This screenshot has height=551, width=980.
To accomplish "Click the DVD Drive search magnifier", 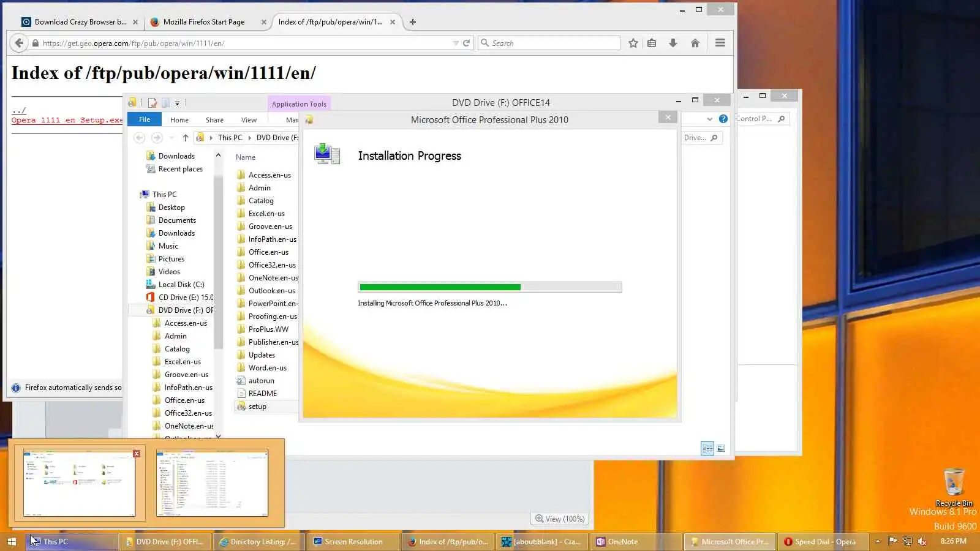I will click(x=714, y=138).
